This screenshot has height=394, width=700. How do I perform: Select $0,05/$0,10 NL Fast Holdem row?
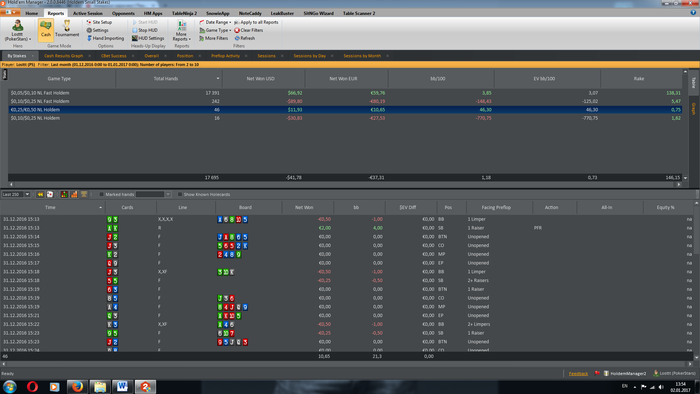click(x=345, y=93)
